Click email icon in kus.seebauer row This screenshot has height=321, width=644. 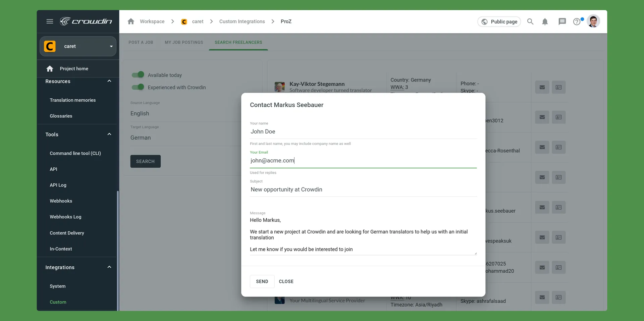pos(542,207)
